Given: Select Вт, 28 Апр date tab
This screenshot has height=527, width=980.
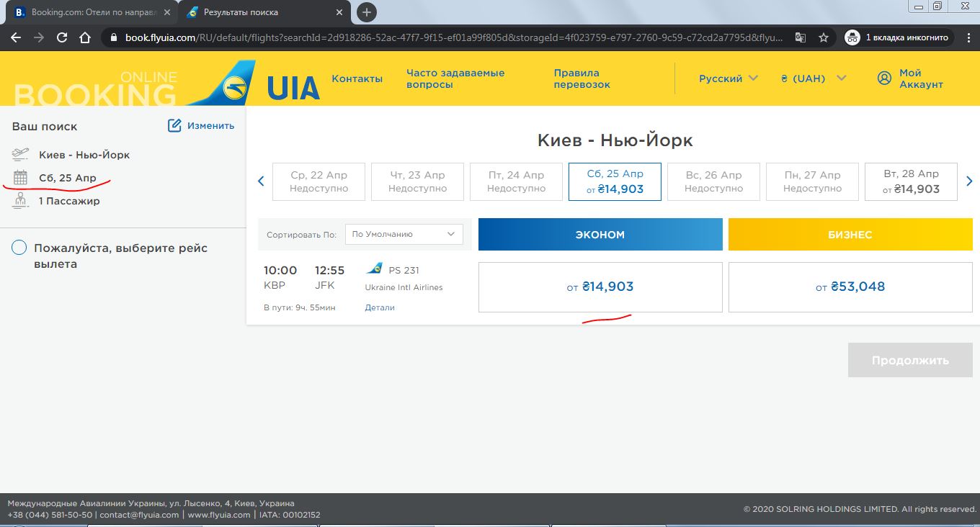Looking at the screenshot, I should [911, 181].
